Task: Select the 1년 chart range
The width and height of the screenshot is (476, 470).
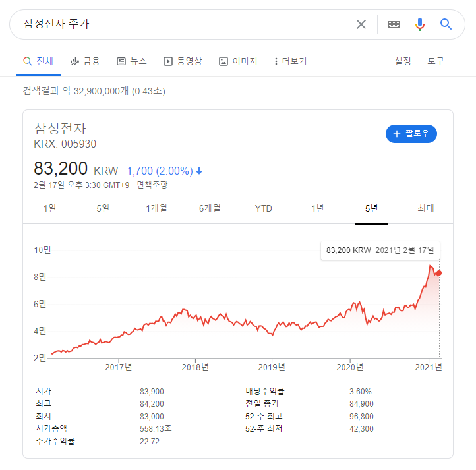Action: (x=318, y=208)
